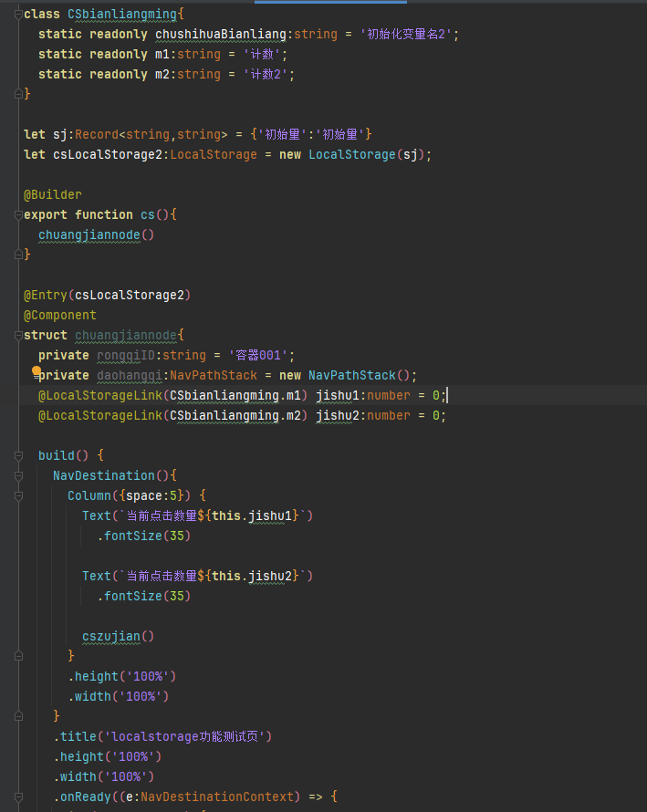The image size is (647, 812).
Task: Click the .title('localstorage功能测试页') line
Action: coord(162,736)
